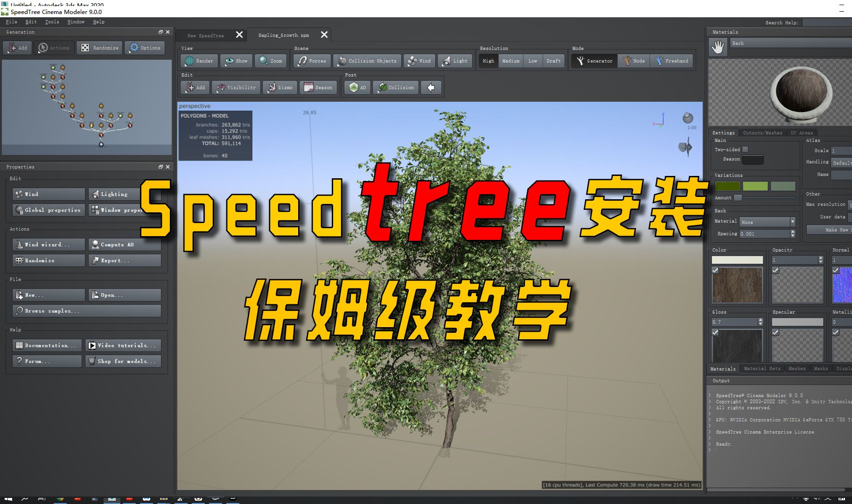Open the Edit menu
The image size is (852, 504).
coord(31,21)
